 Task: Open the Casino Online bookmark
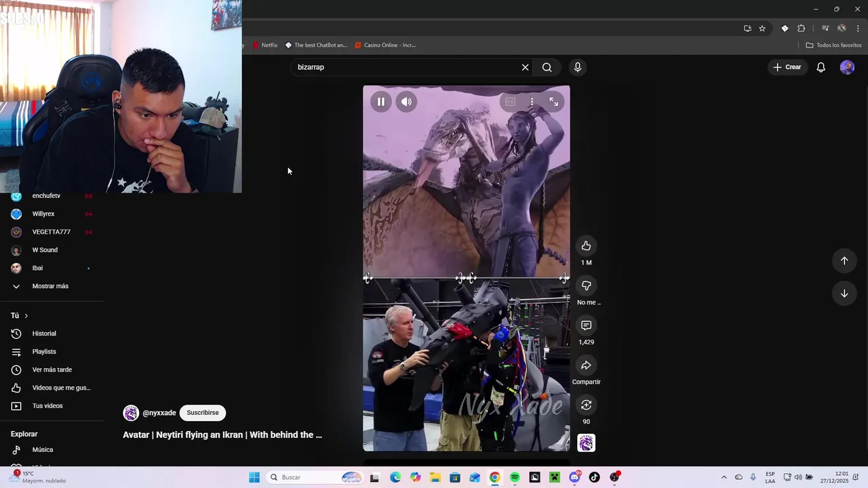coord(385,45)
